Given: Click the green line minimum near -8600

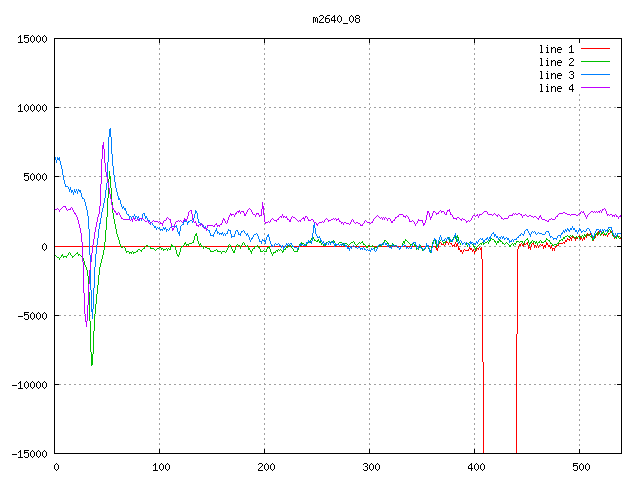Looking at the screenshot, I should point(92,364).
